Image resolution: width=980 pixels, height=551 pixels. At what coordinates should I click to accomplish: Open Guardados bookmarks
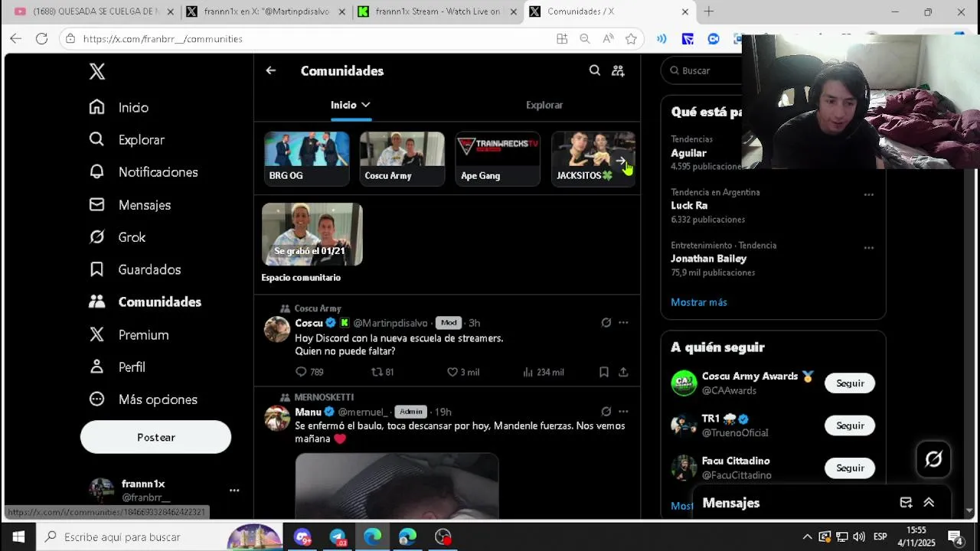point(135,269)
